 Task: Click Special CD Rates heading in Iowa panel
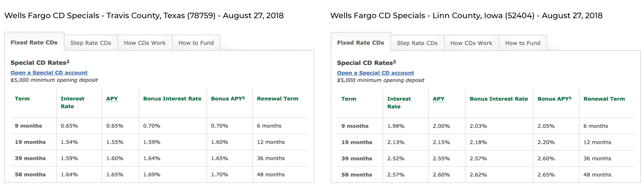tap(366, 63)
